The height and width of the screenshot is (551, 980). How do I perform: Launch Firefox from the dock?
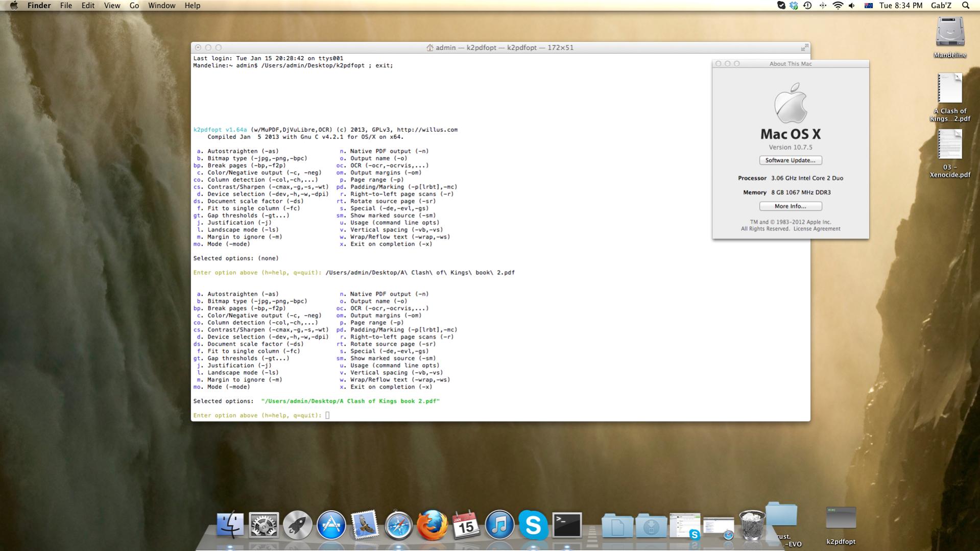(432, 525)
